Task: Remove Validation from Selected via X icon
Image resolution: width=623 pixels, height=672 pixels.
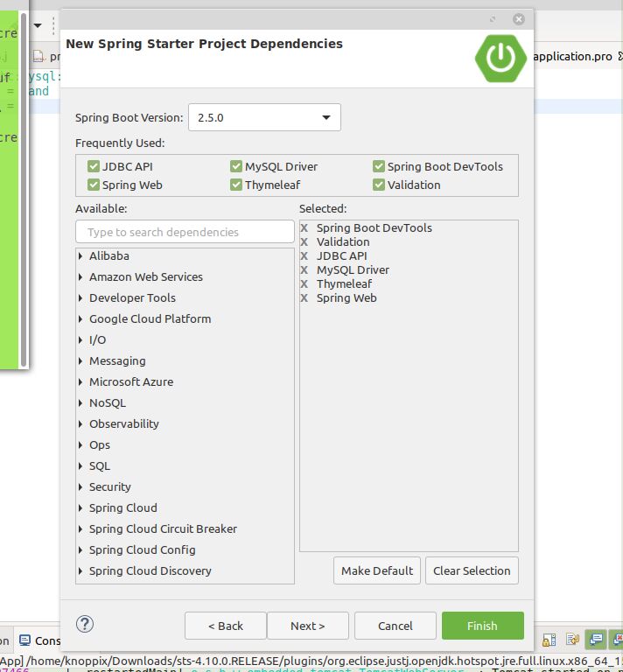Action: click(x=304, y=242)
